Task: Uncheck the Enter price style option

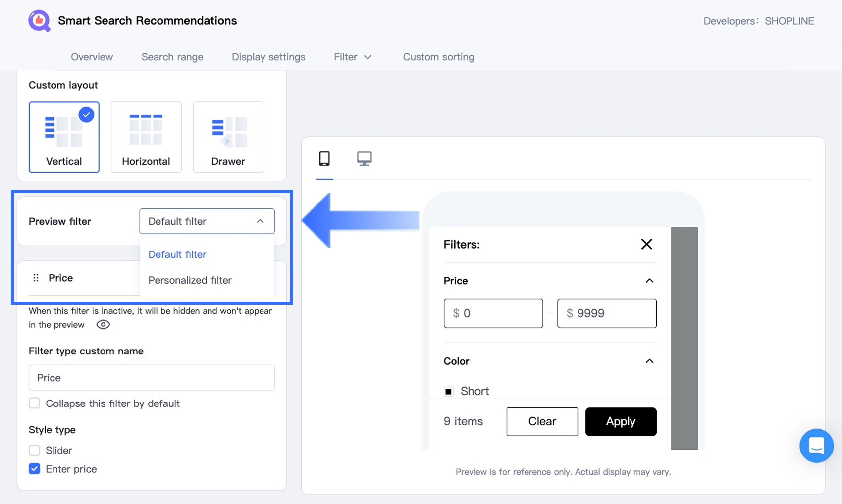Action: pyautogui.click(x=35, y=469)
